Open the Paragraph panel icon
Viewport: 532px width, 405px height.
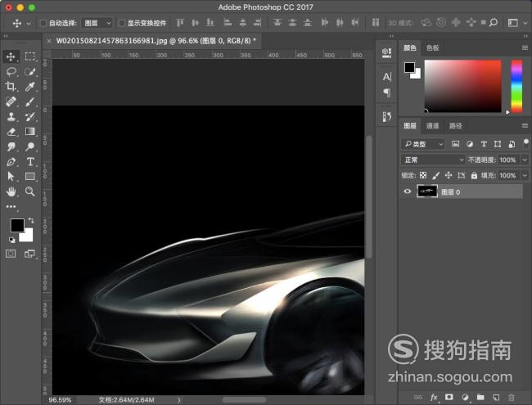tap(387, 92)
